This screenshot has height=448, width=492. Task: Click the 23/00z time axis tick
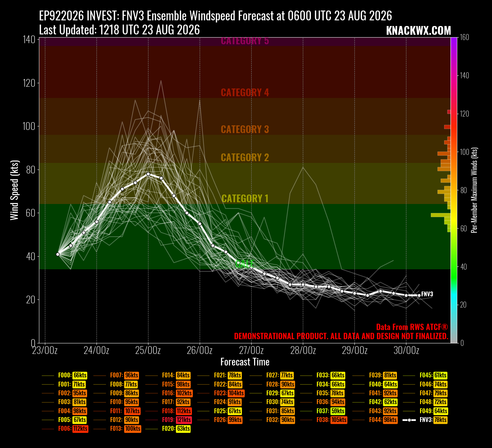point(45,350)
